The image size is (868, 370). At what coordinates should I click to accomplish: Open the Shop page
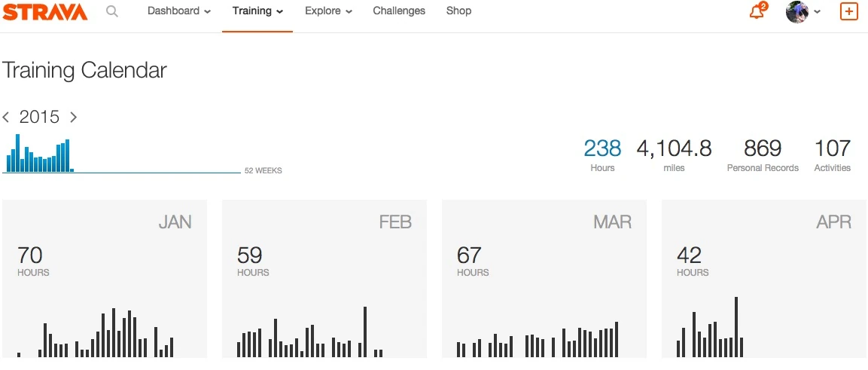[458, 11]
